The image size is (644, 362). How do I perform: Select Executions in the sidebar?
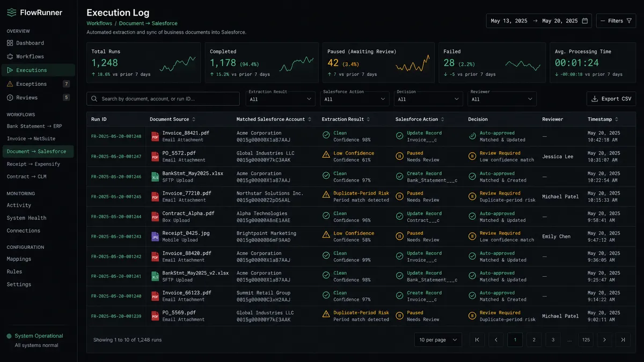(38, 70)
